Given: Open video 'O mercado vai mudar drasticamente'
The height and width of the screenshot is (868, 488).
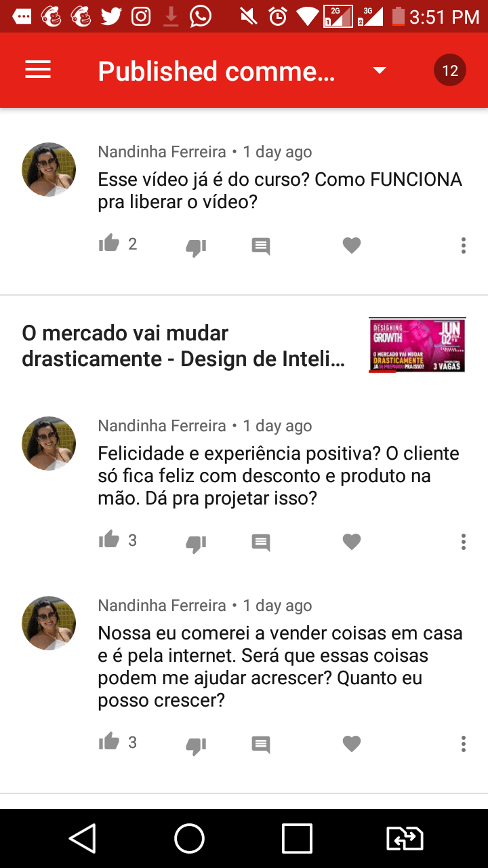Looking at the screenshot, I should [184, 346].
